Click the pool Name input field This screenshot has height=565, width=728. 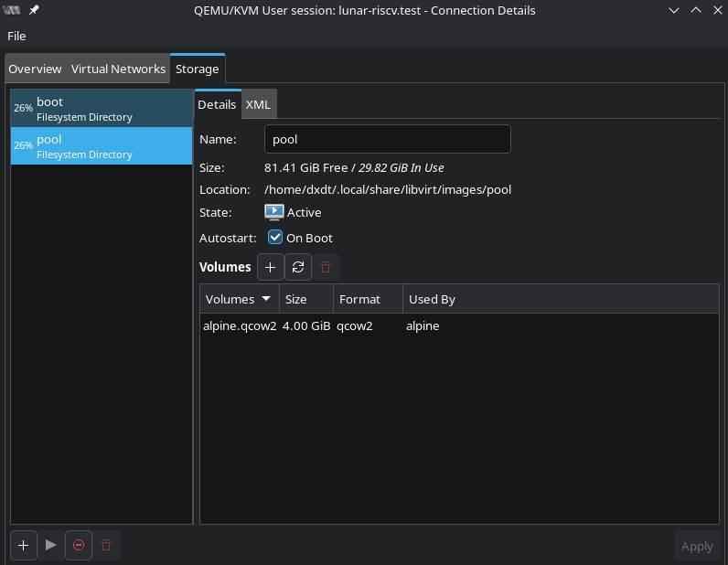387,139
